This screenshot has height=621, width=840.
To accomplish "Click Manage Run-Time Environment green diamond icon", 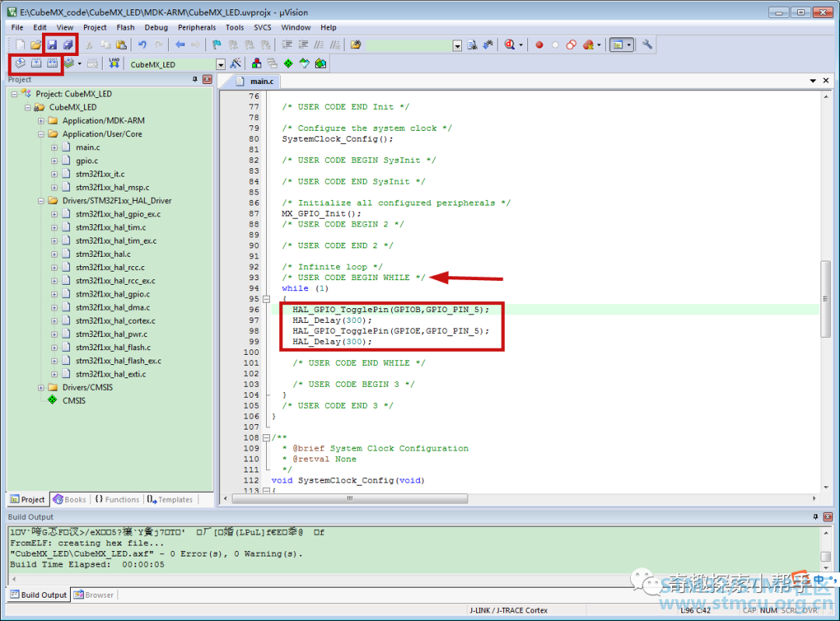I will tap(289, 64).
